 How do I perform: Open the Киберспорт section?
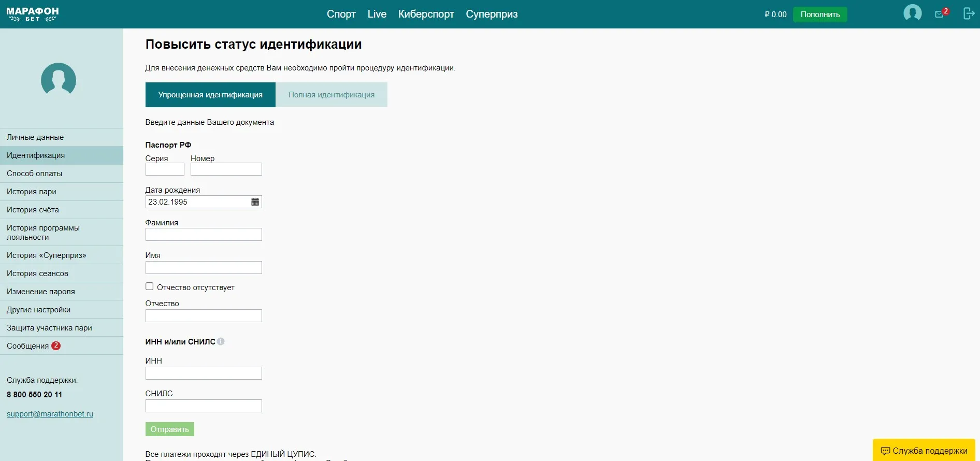pyautogui.click(x=426, y=14)
